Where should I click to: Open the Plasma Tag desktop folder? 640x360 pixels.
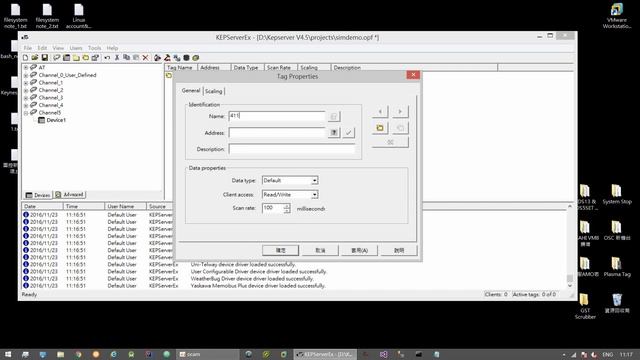pos(617,267)
